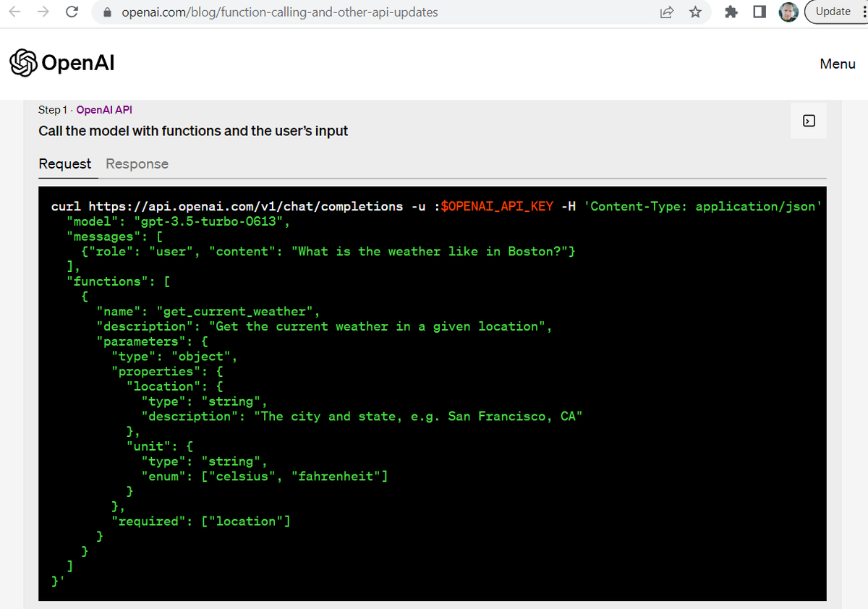
Task: Click "The city and state, e.g. San Francisco, CA"
Action: tap(418, 417)
